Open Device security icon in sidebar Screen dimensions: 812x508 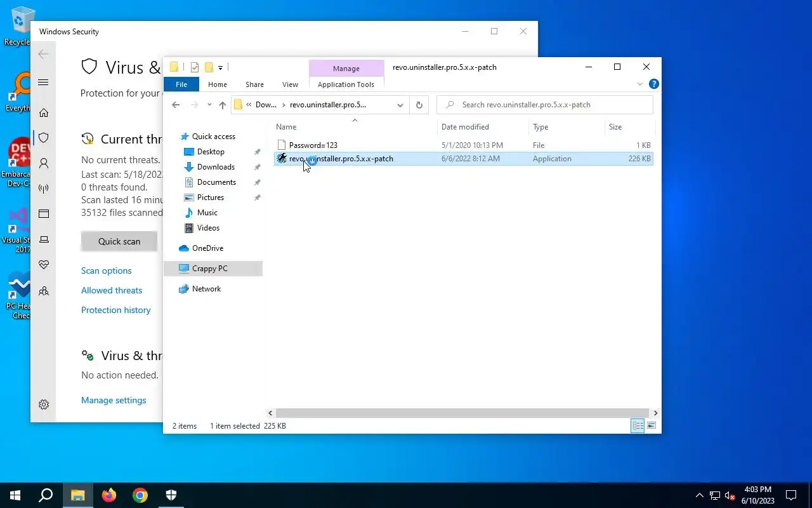pyautogui.click(x=44, y=239)
